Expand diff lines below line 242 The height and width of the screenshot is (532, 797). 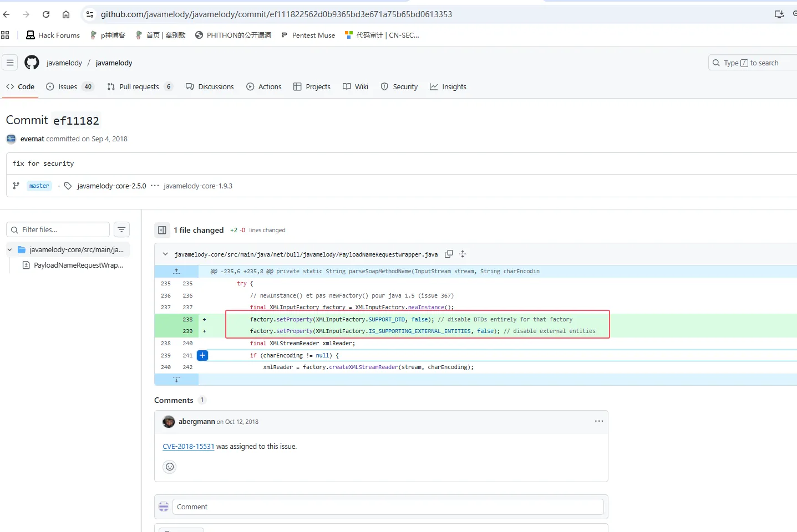(176, 380)
